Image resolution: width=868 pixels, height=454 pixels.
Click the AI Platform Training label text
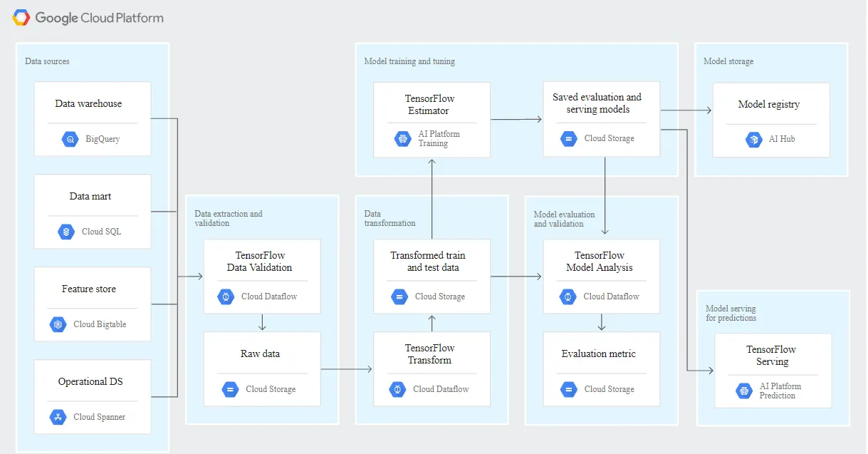439,138
